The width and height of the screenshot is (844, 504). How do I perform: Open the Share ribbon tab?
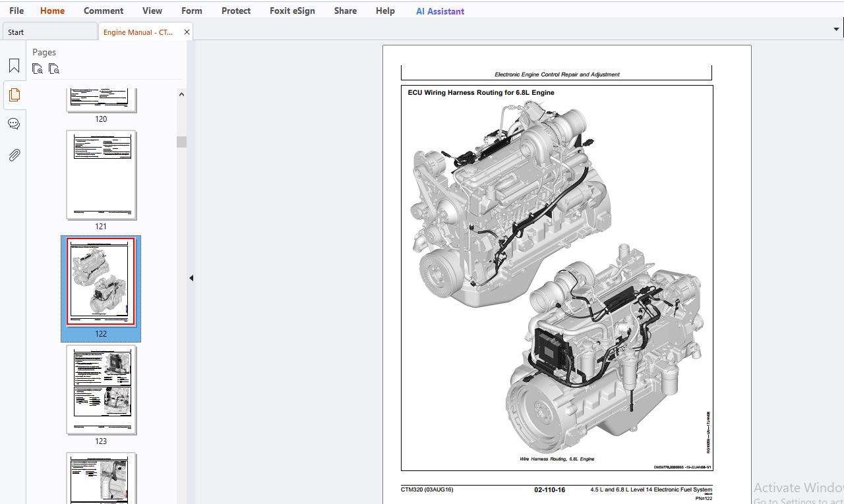click(346, 11)
